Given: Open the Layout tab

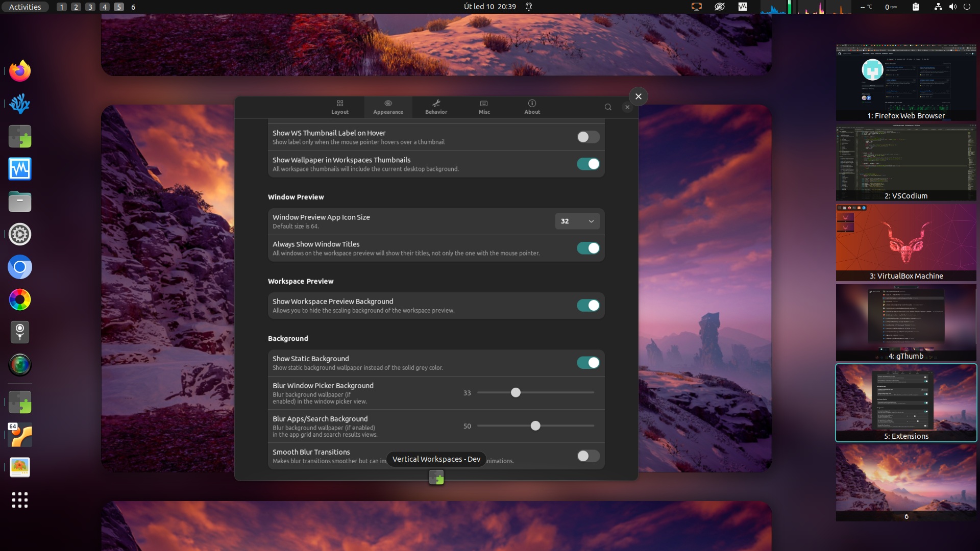Looking at the screenshot, I should 340,107.
